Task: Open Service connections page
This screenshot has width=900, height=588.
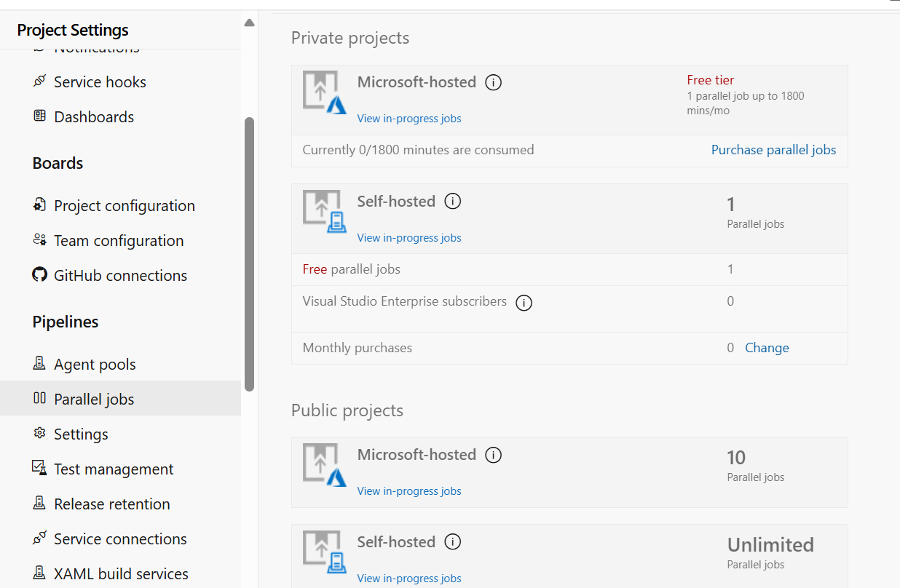Action: click(x=120, y=539)
